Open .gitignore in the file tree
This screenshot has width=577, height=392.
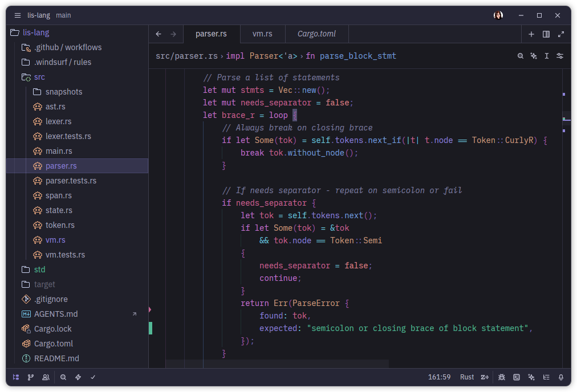point(78,299)
